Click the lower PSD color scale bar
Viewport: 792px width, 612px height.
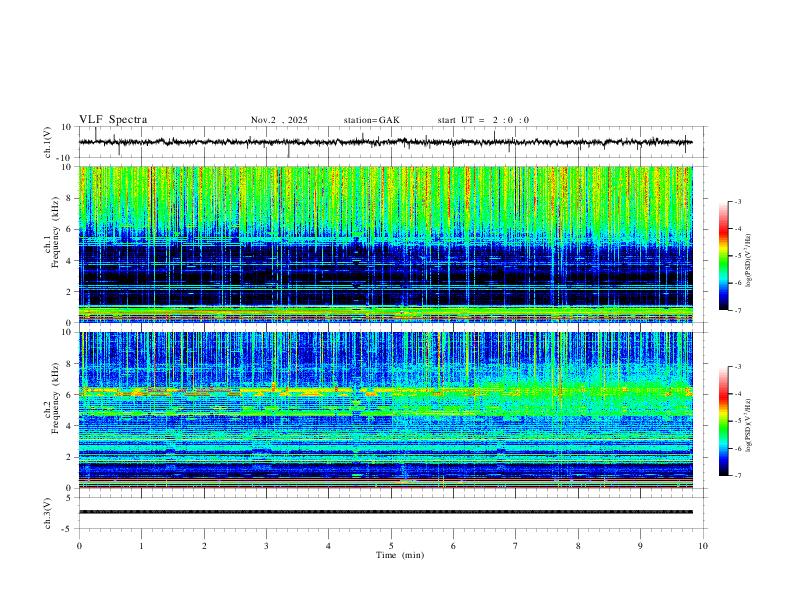click(x=723, y=421)
